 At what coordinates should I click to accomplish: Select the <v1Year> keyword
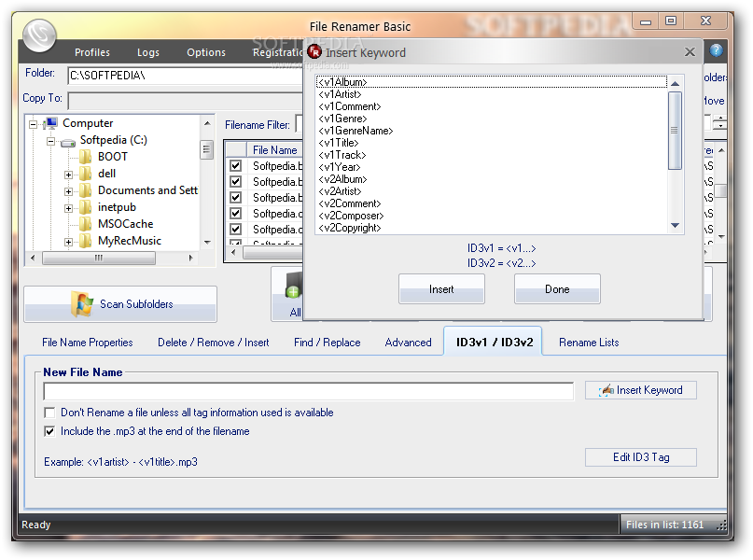coord(340,167)
